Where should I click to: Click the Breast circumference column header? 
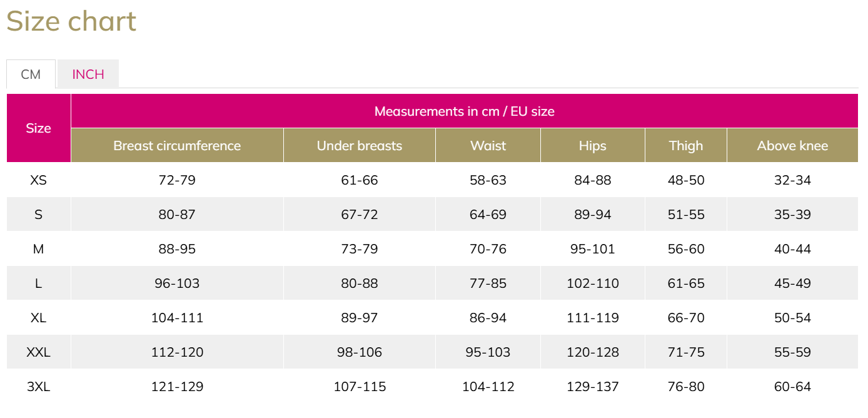pyautogui.click(x=177, y=146)
